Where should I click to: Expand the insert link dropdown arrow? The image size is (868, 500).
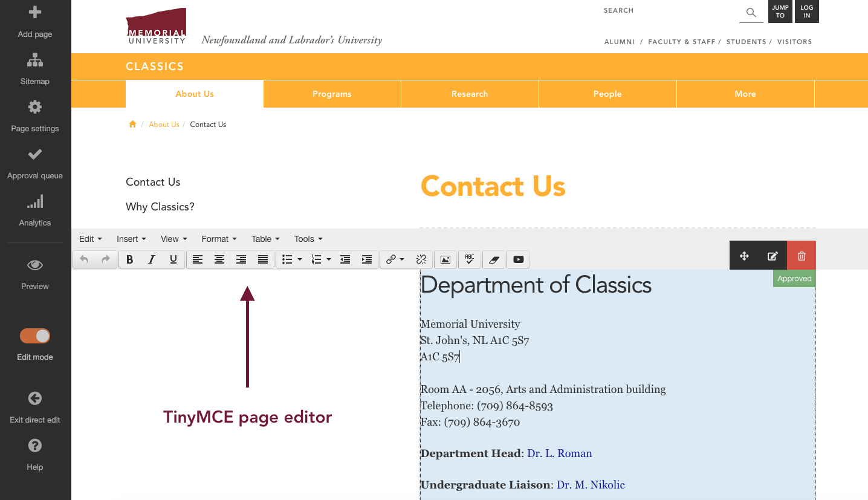(x=401, y=259)
